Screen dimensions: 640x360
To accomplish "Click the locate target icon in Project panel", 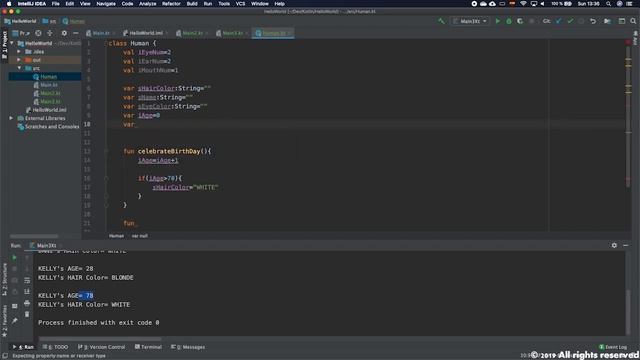I will pyautogui.click(x=38, y=33).
